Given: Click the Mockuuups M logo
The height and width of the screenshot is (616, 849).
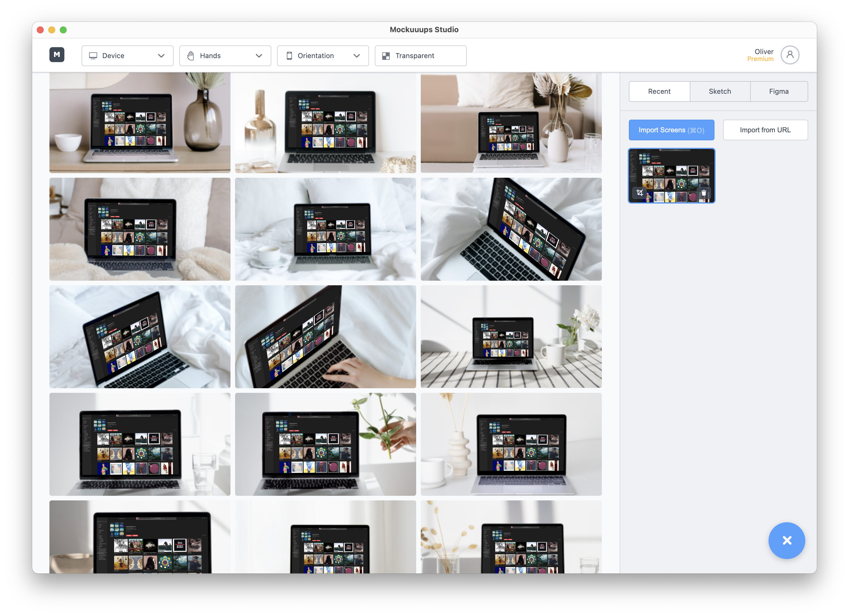Looking at the screenshot, I should coord(57,55).
